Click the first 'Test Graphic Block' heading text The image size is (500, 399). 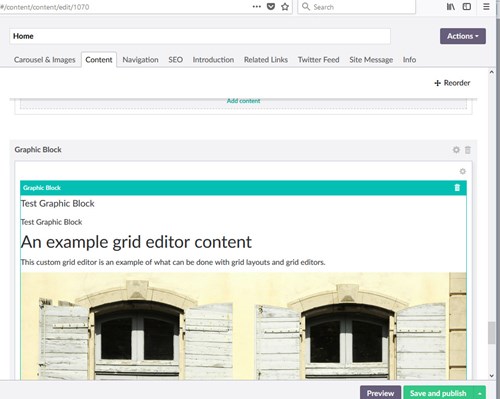point(58,203)
